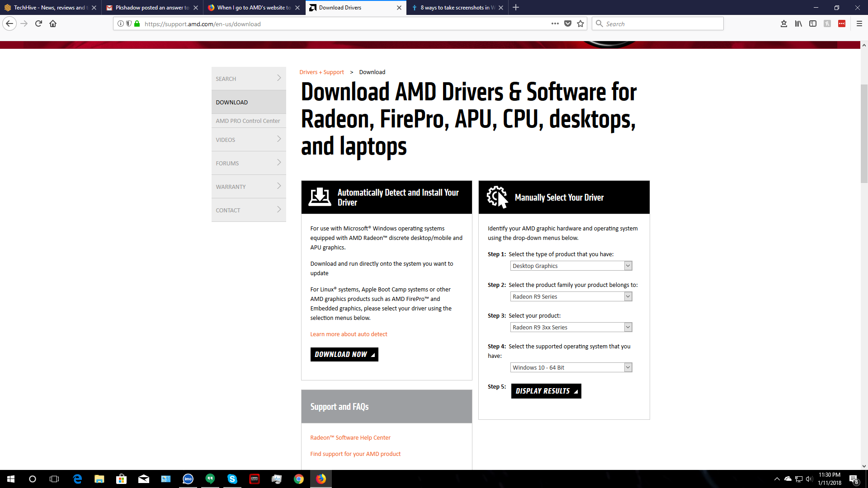
Task: Save page to Pocket icon
Action: coord(568,23)
